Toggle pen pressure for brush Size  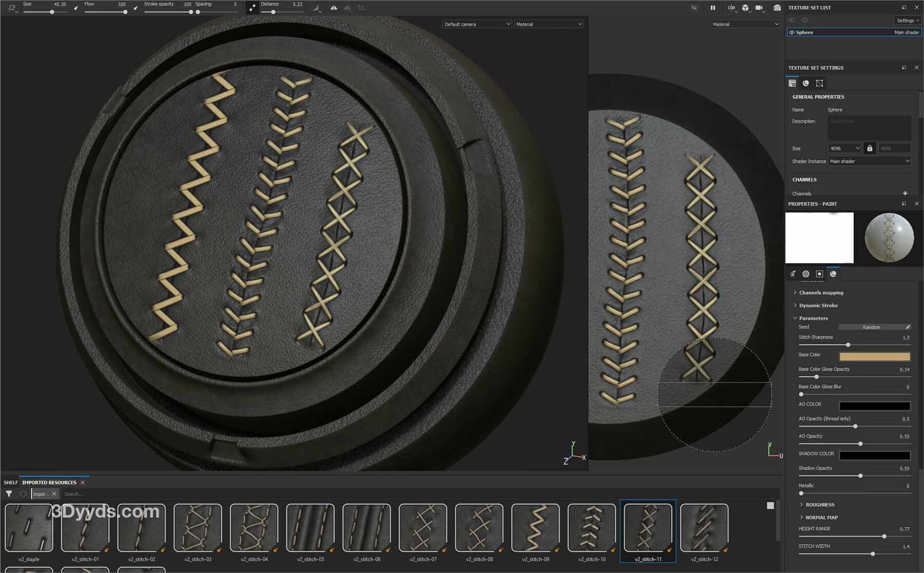point(76,8)
